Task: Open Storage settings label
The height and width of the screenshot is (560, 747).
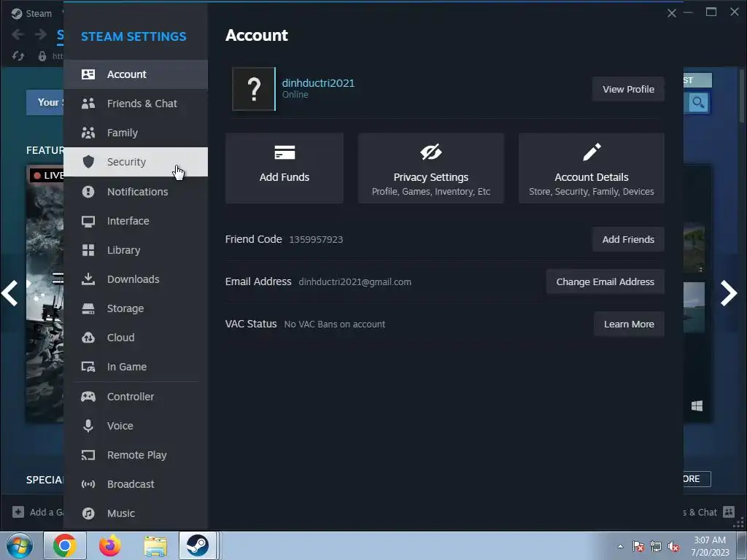Action: pyautogui.click(x=125, y=308)
